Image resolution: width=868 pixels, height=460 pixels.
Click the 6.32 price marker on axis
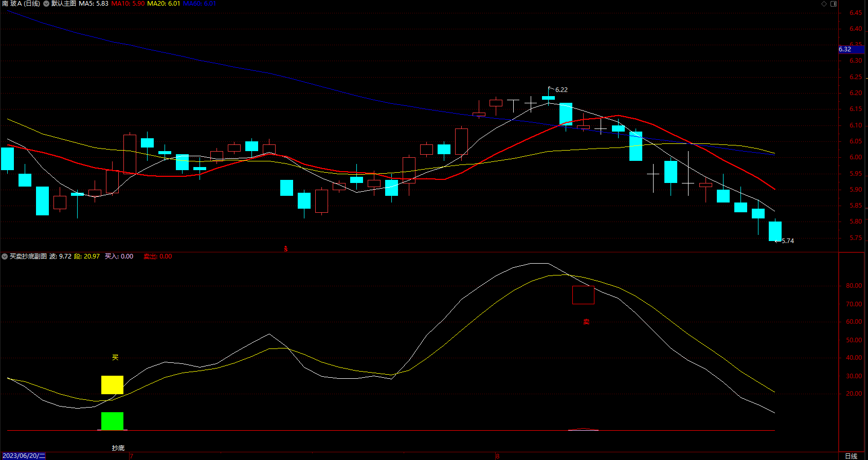click(x=851, y=49)
